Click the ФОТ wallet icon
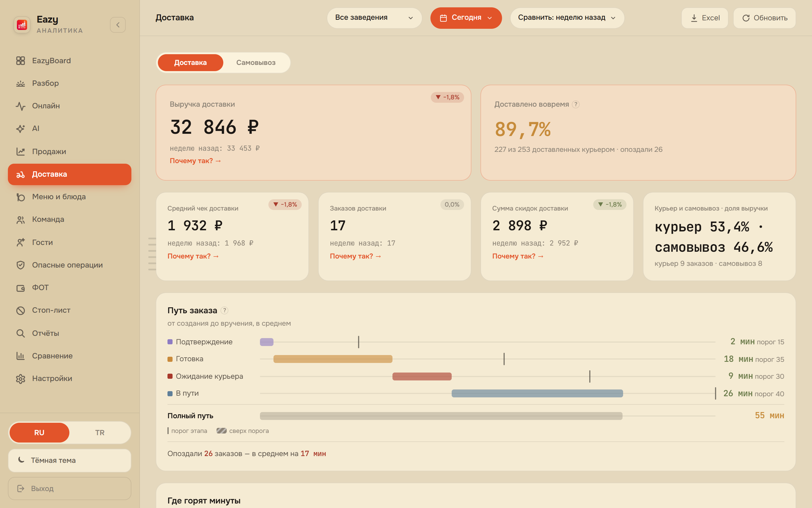Viewport: 812px width, 508px height. (21, 288)
